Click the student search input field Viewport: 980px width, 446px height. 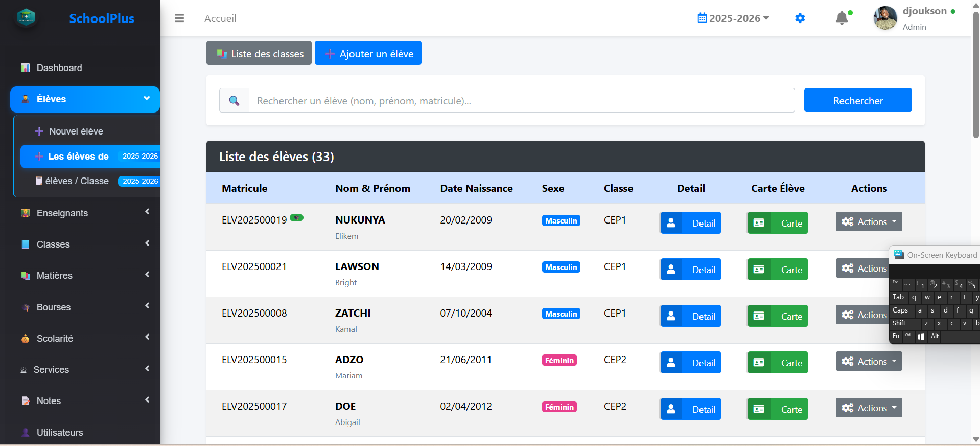point(521,101)
